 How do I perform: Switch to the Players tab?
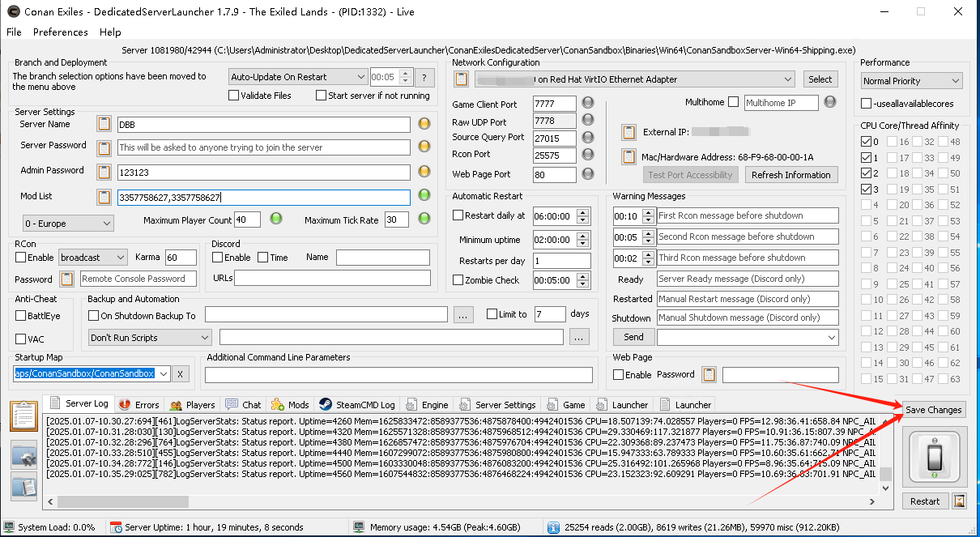click(x=191, y=404)
